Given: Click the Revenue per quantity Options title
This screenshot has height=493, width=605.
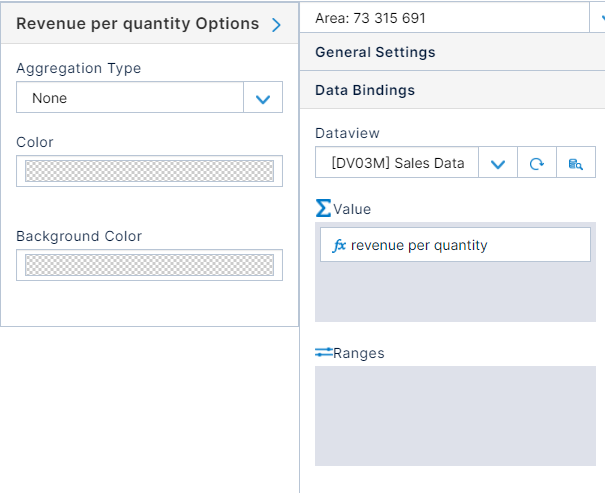Looking at the screenshot, I should tap(137, 24).
